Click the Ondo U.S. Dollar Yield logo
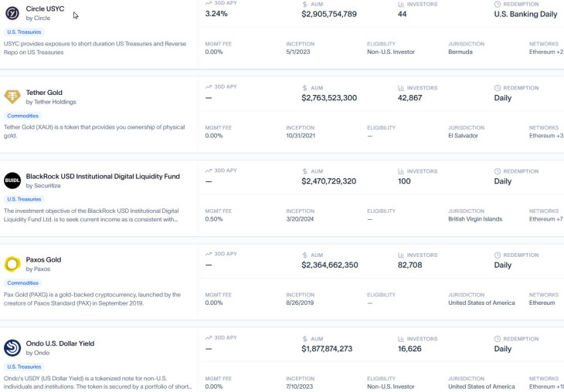The height and width of the screenshot is (392, 564). click(12, 348)
